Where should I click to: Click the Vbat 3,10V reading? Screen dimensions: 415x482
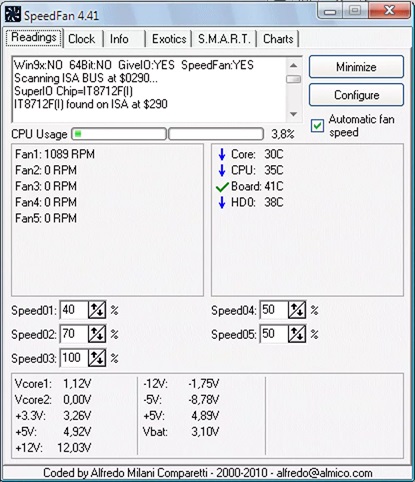pyautogui.click(x=181, y=432)
